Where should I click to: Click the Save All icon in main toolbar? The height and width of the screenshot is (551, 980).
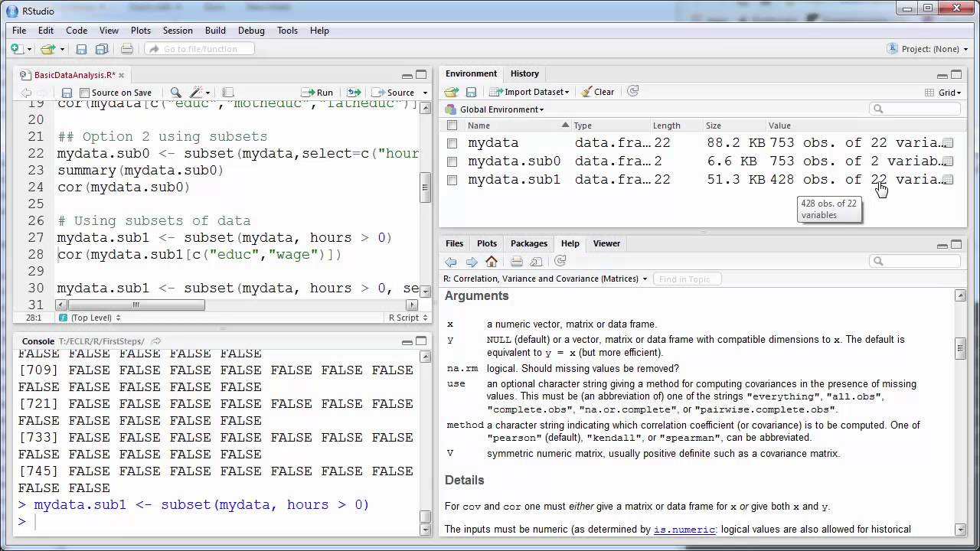(x=101, y=49)
